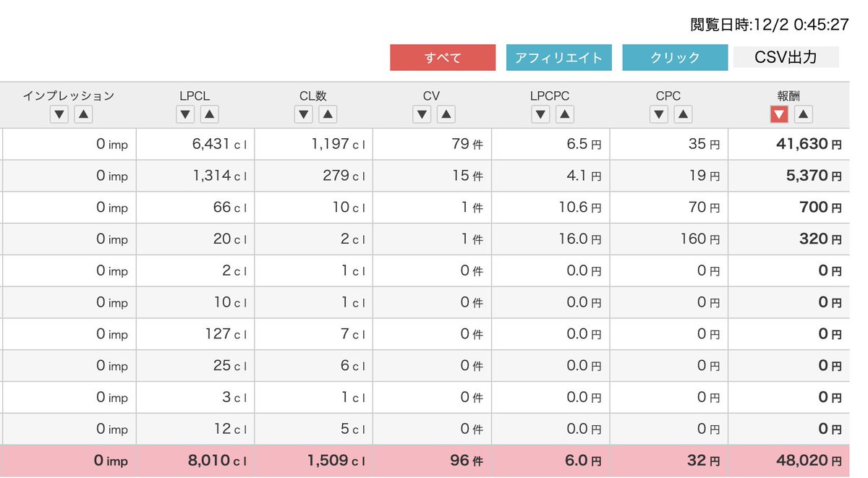Click the total 96 件 cell
Screen dimensions: 868x478
coord(433,461)
